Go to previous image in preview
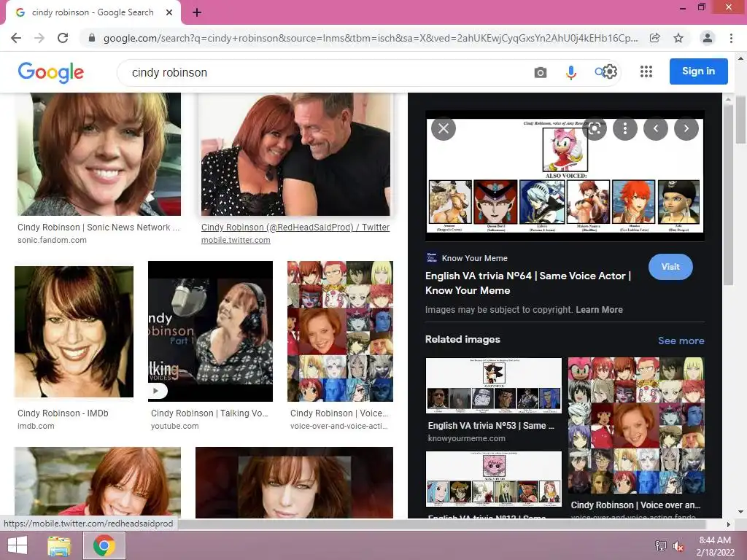Viewport: 747px width, 560px height. pyautogui.click(x=656, y=128)
